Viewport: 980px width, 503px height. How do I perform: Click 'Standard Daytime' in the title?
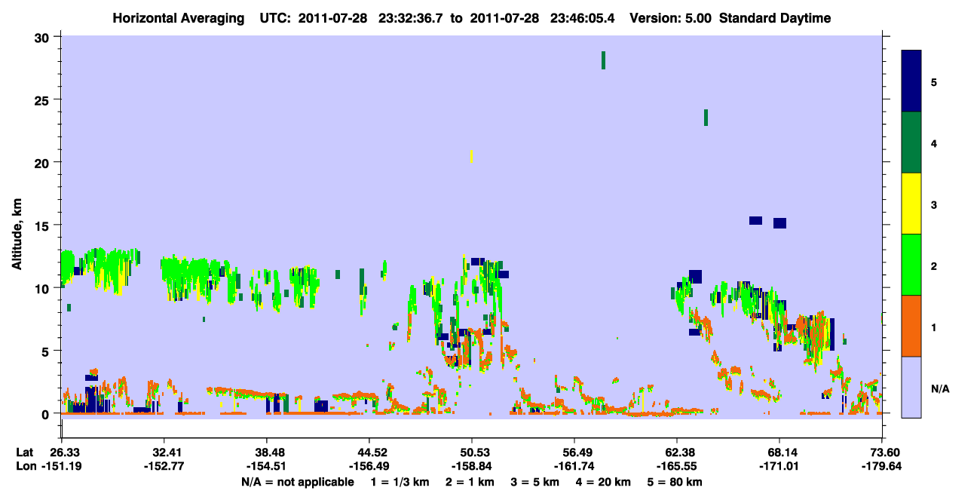point(774,18)
